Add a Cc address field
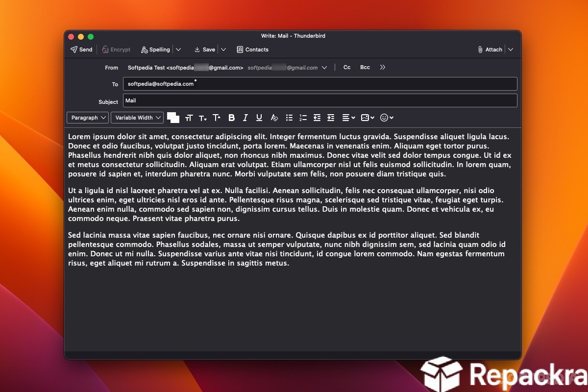The width and height of the screenshot is (588, 392). click(x=347, y=68)
